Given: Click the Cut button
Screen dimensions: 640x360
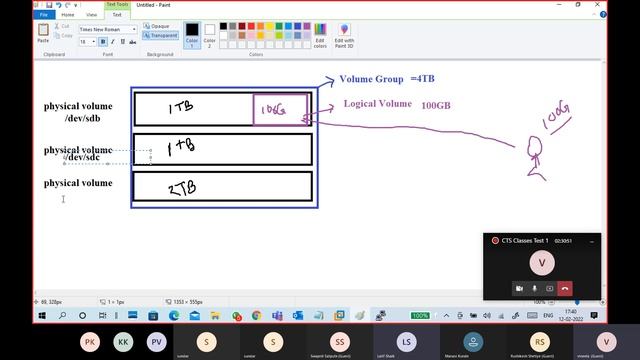Looking at the screenshot, I should click(62, 26).
